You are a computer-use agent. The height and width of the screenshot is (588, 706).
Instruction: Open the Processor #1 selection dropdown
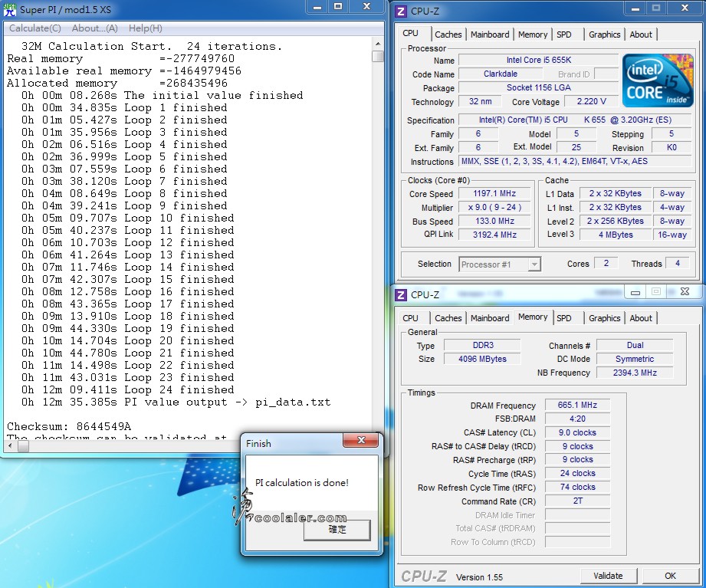click(x=534, y=264)
